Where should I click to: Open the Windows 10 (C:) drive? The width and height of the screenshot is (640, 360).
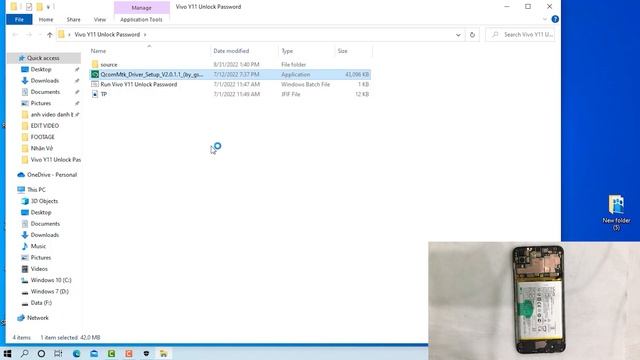pyautogui.click(x=51, y=280)
